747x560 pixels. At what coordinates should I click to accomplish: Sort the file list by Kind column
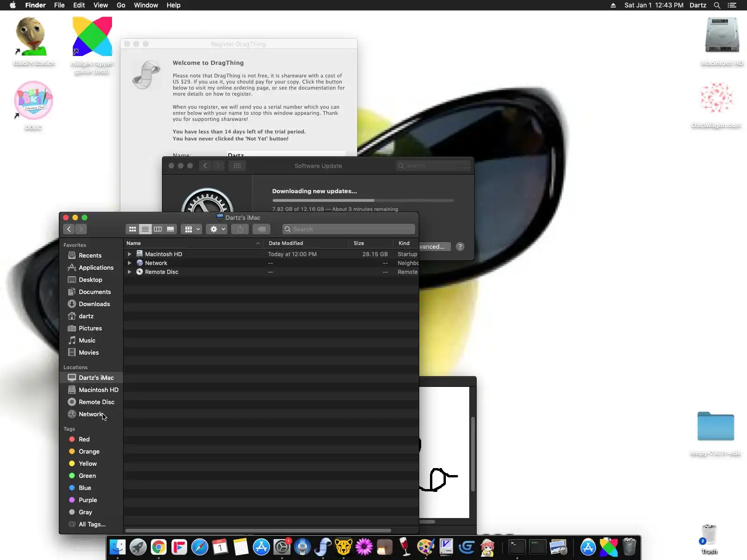tap(406, 243)
